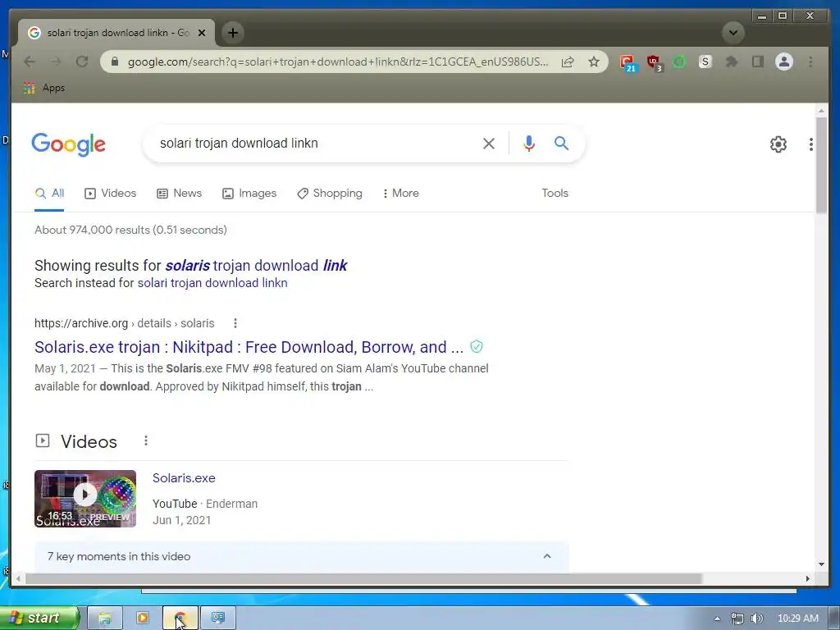The width and height of the screenshot is (840, 630).
Task: Clear the search box with the X
Action: tap(489, 144)
